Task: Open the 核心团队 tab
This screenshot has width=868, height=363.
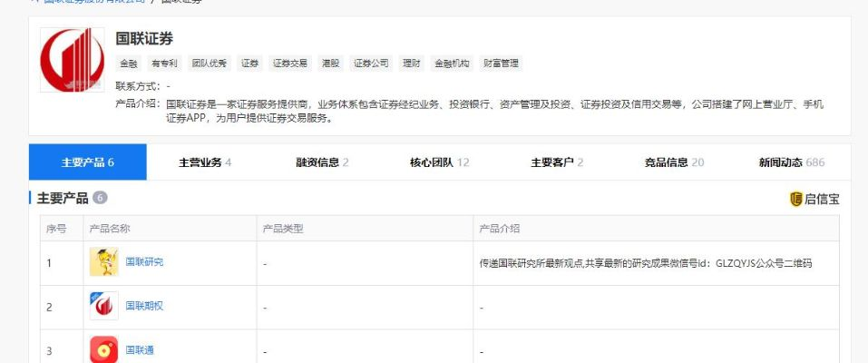Action: (x=440, y=162)
